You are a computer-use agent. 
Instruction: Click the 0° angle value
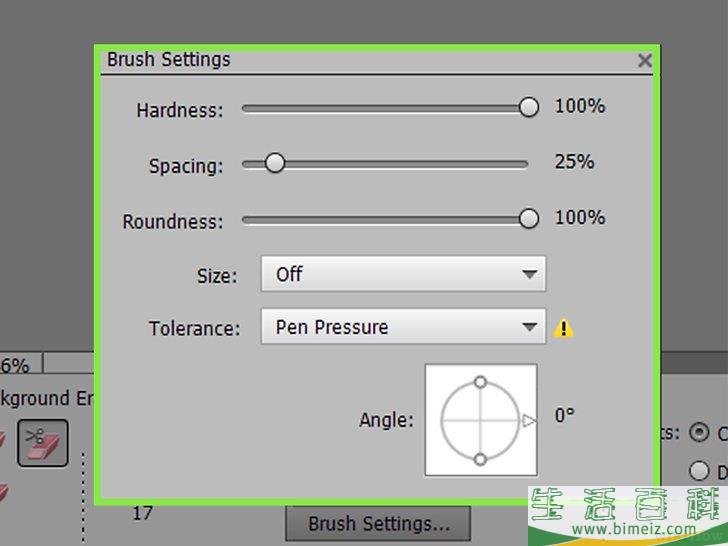click(565, 414)
